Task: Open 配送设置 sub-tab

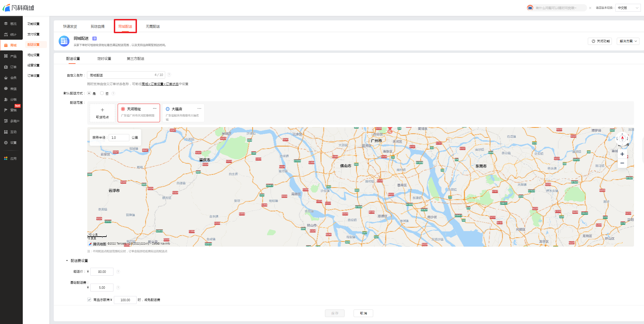Action: point(73,59)
